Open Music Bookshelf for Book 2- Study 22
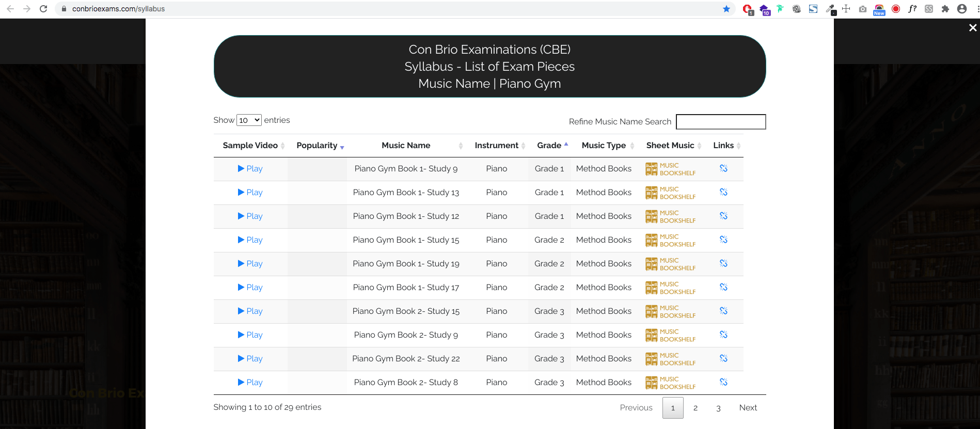Screen dimensions: 980x429 coord(670,359)
